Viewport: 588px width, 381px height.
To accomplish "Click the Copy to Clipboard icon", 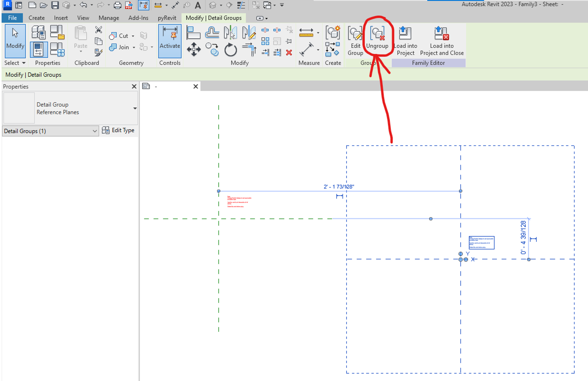I will click(x=98, y=41).
